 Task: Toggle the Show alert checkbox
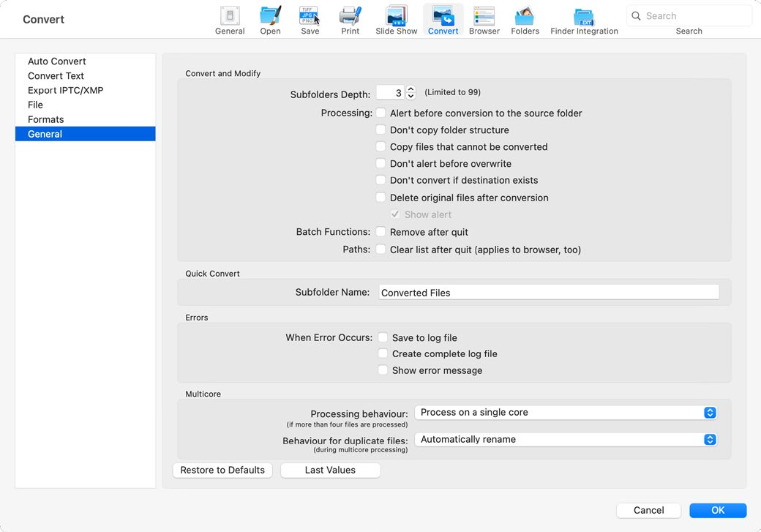click(x=395, y=214)
